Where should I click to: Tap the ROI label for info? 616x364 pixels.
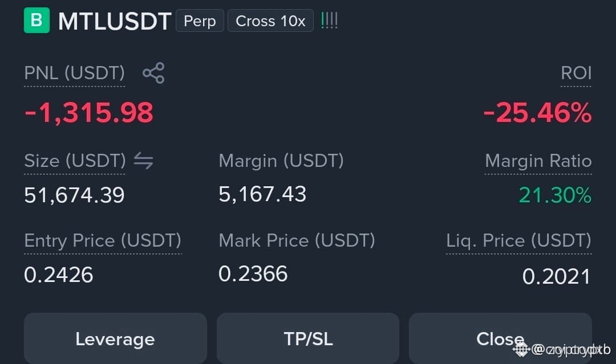[x=576, y=73]
